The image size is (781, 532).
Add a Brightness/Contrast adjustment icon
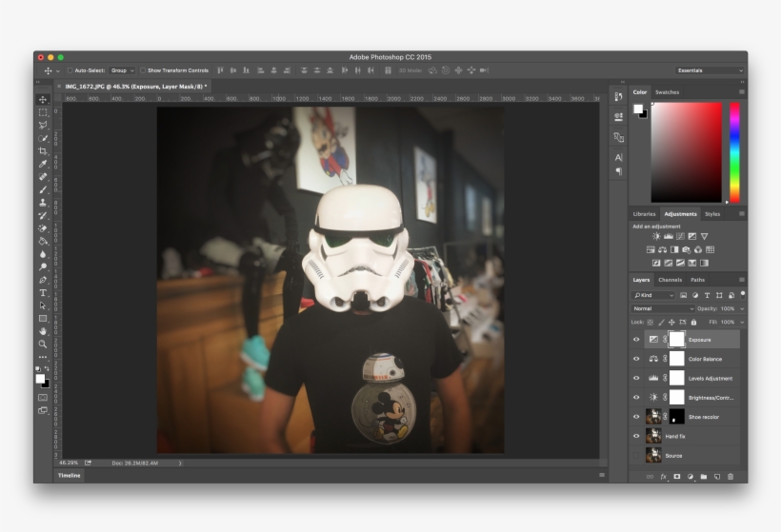point(656,236)
